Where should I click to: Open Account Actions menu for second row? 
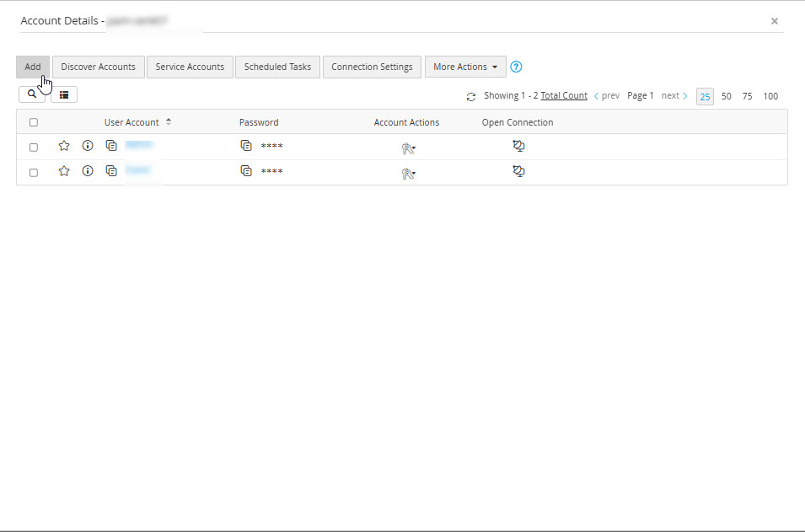pos(408,173)
